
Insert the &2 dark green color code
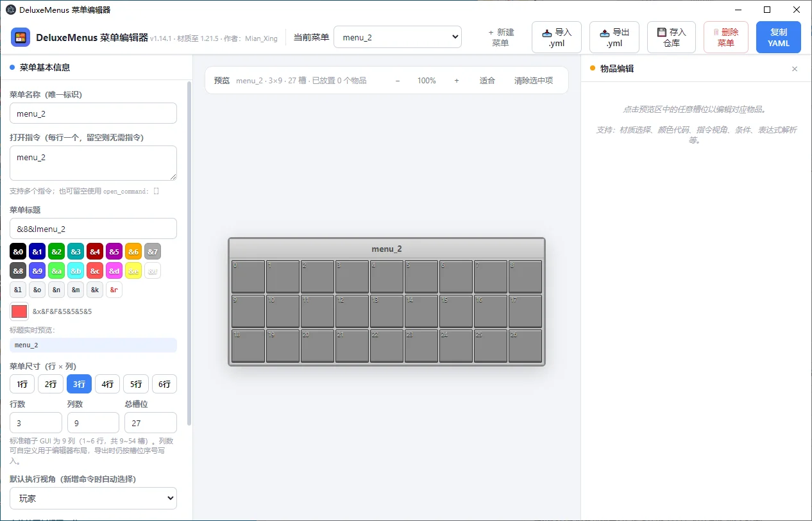(x=56, y=251)
